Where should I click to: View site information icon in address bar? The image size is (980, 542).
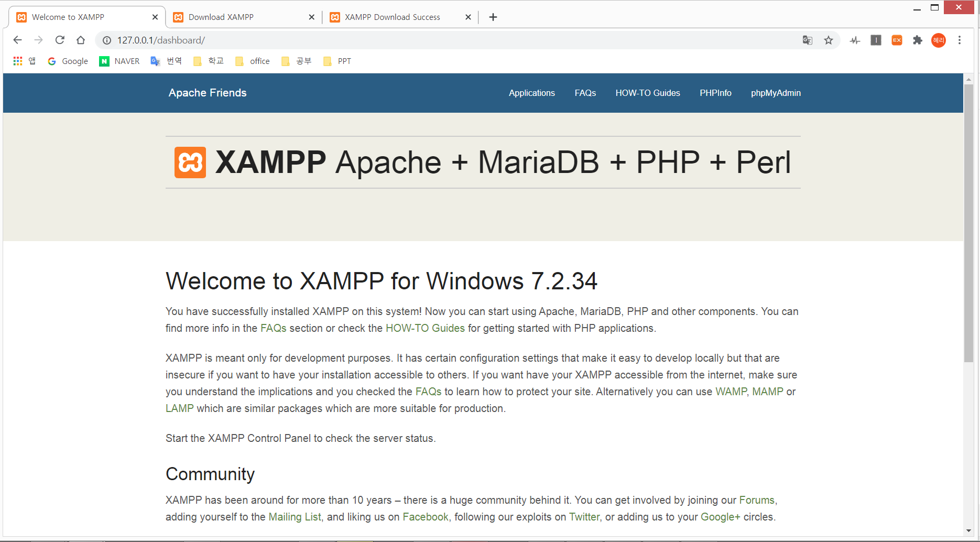coord(107,40)
